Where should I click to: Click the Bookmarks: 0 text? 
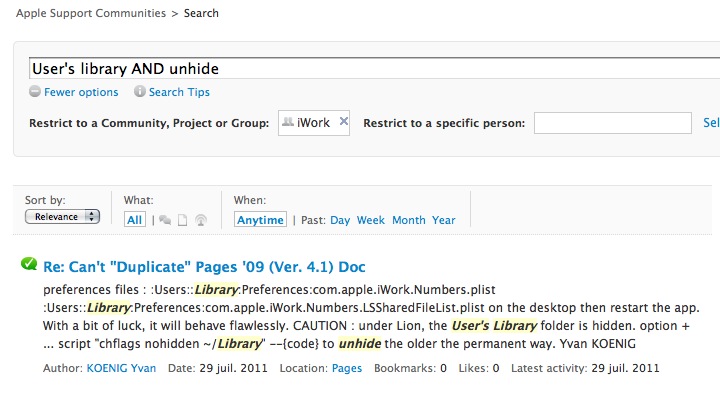click(x=411, y=368)
